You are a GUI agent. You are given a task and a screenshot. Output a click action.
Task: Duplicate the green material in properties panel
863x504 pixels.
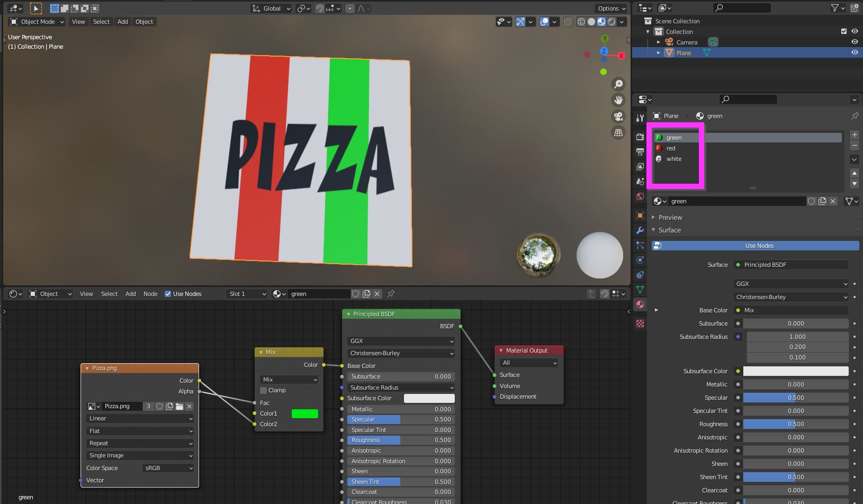click(822, 201)
